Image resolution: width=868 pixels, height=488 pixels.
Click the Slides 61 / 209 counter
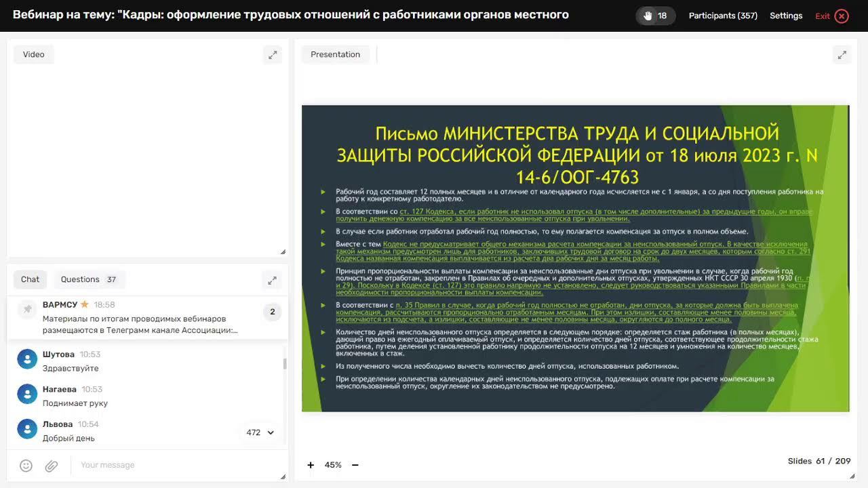(x=819, y=461)
